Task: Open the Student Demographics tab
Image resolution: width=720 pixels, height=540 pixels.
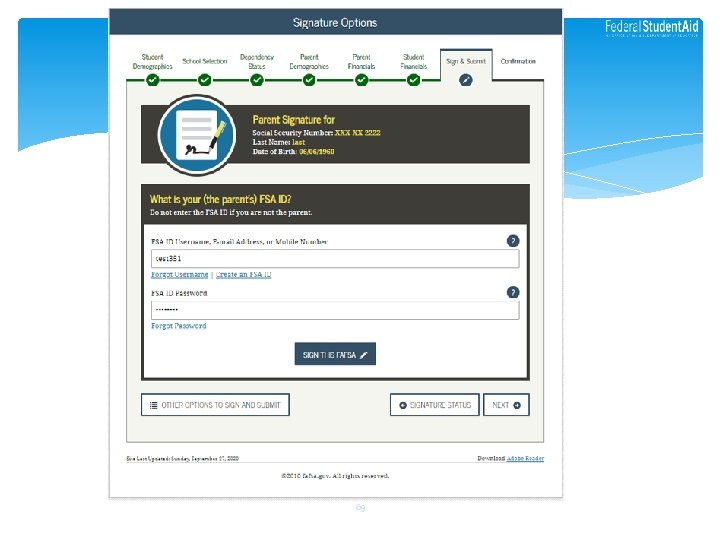Action: [x=152, y=62]
